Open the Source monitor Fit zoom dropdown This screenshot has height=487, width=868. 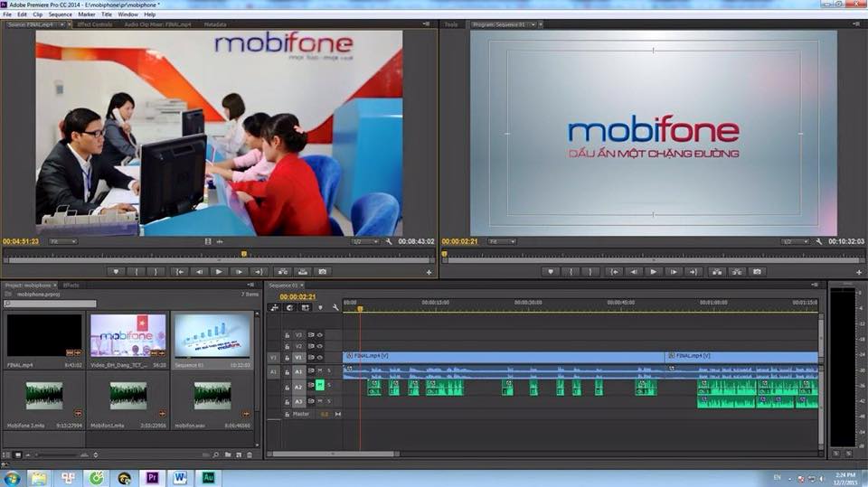[x=61, y=241]
